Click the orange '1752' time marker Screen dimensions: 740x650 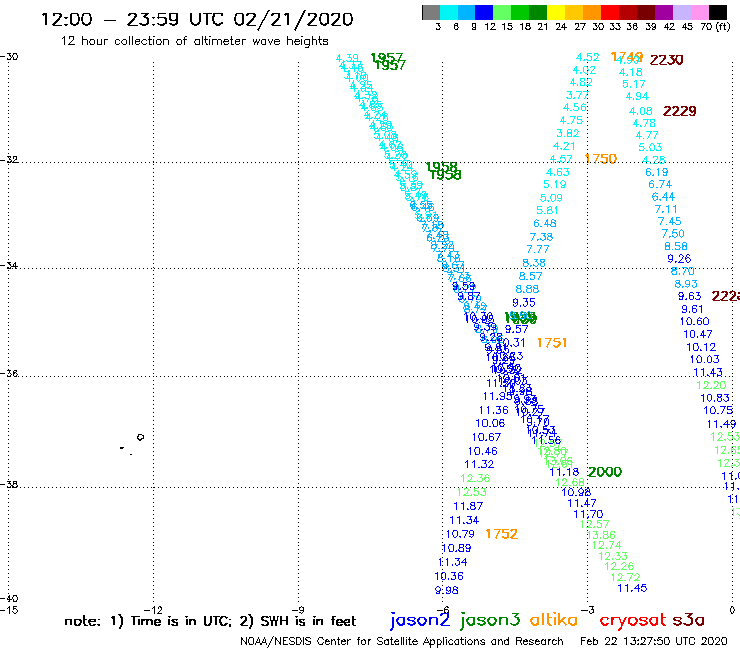[502, 534]
